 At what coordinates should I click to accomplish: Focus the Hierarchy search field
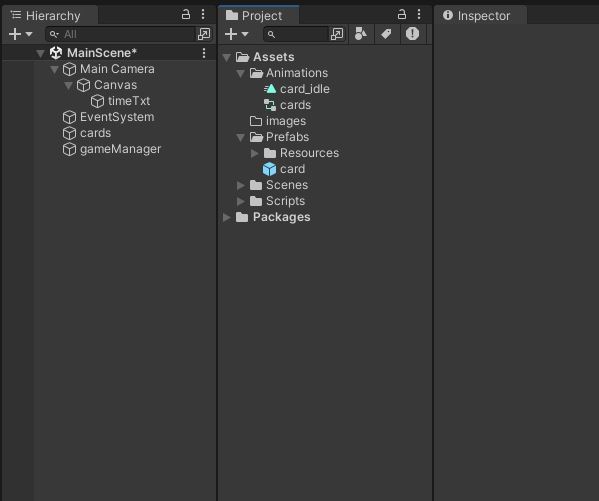pyautogui.click(x=121, y=34)
